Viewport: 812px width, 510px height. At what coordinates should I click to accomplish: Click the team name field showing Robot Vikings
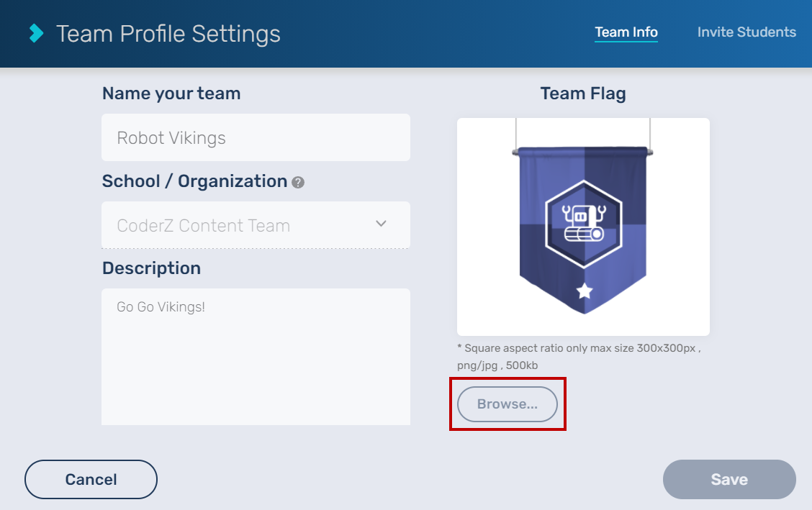pyautogui.click(x=256, y=137)
